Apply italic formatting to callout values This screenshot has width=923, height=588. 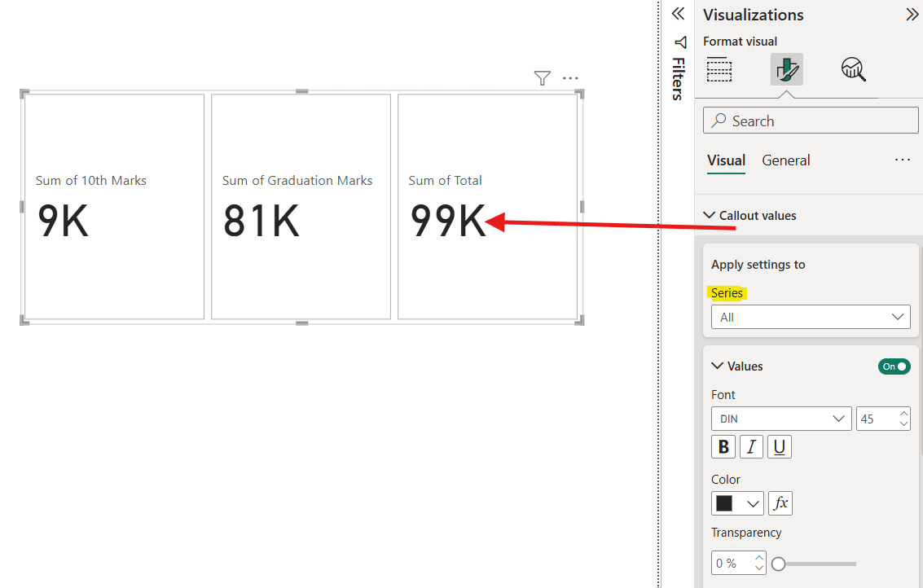(x=751, y=446)
